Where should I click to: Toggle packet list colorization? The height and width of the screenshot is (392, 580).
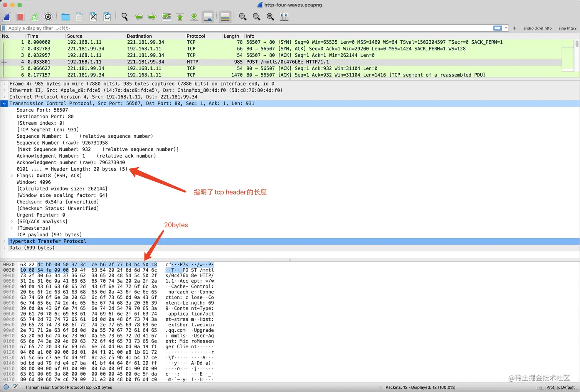[225, 17]
